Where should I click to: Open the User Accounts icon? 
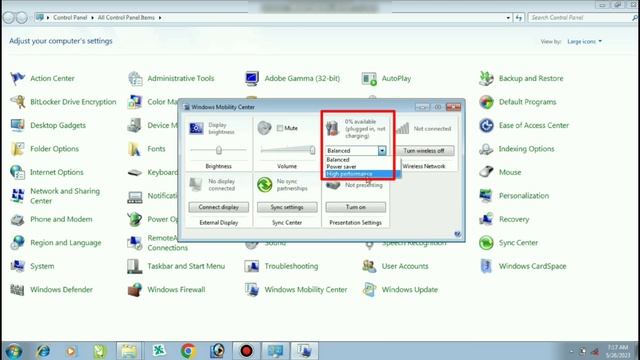tap(369, 266)
